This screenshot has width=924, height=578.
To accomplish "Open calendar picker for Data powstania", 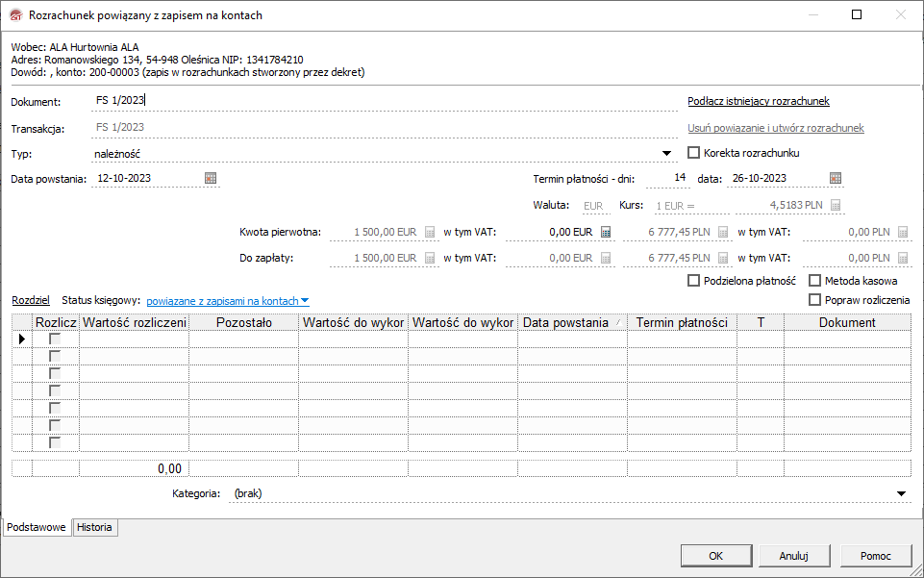I will click(x=211, y=178).
